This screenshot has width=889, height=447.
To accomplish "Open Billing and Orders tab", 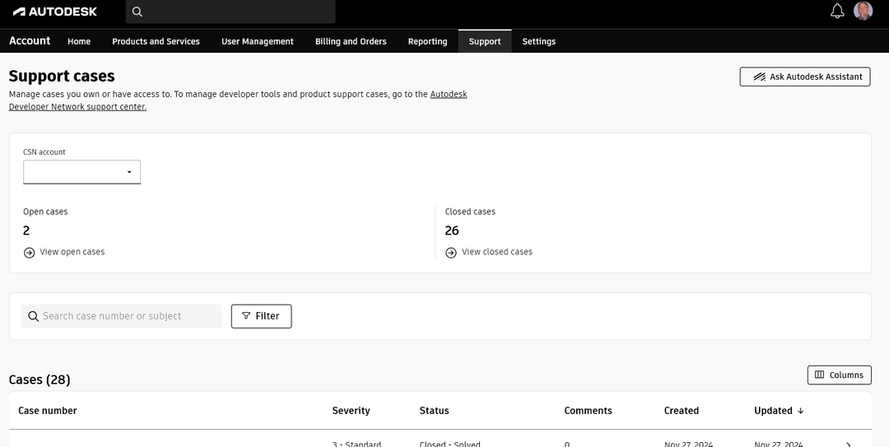I will point(351,41).
